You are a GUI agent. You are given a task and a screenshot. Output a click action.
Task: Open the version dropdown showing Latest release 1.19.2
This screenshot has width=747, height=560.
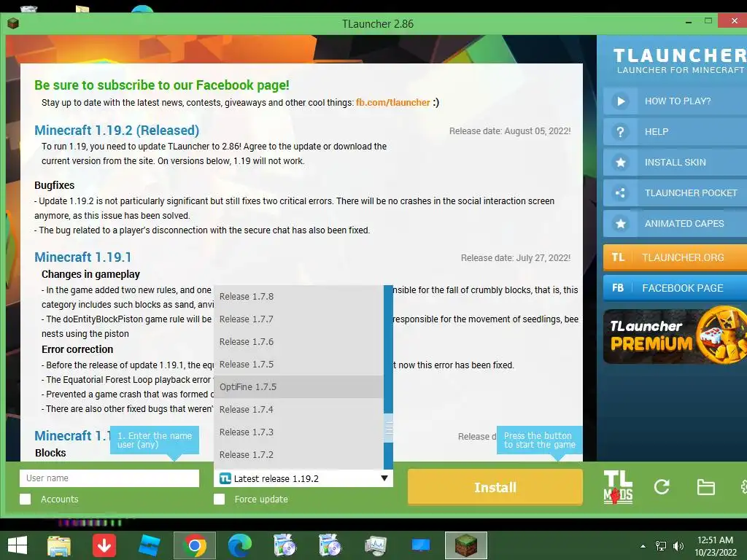click(x=303, y=478)
